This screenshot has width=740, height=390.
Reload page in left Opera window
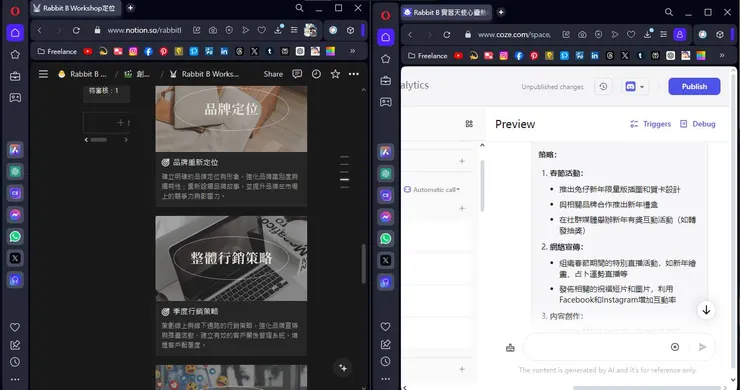(76, 30)
